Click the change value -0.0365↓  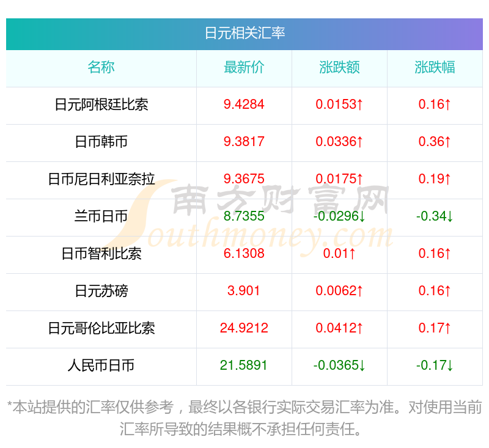pos(339,365)
